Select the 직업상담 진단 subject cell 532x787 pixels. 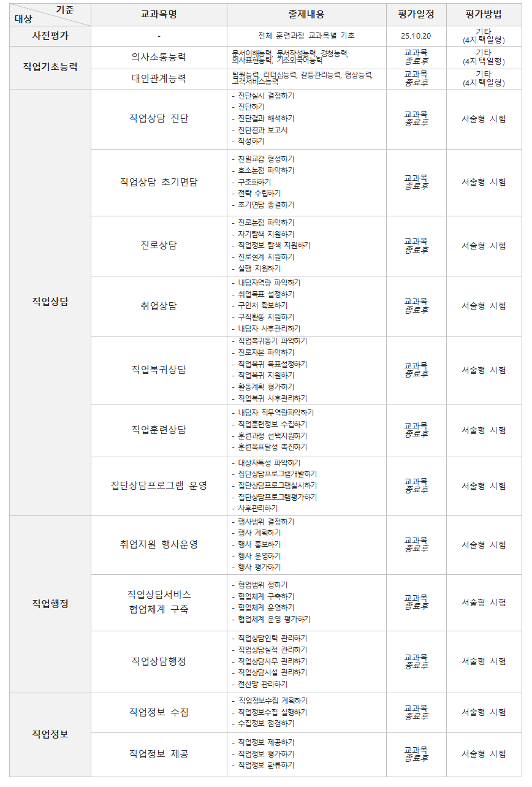click(159, 119)
